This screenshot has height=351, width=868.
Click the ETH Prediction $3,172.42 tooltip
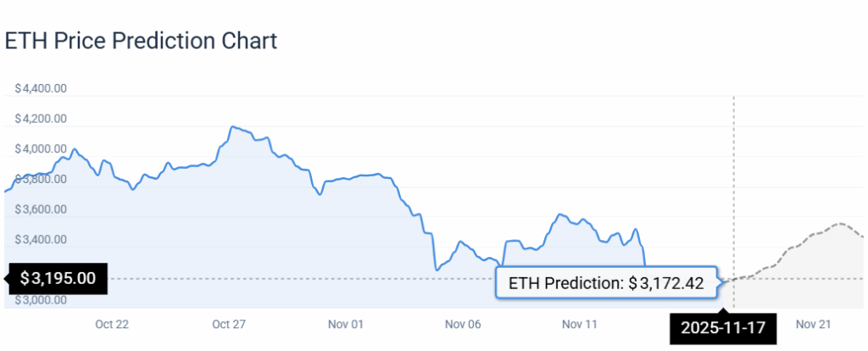[x=606, y=283]
